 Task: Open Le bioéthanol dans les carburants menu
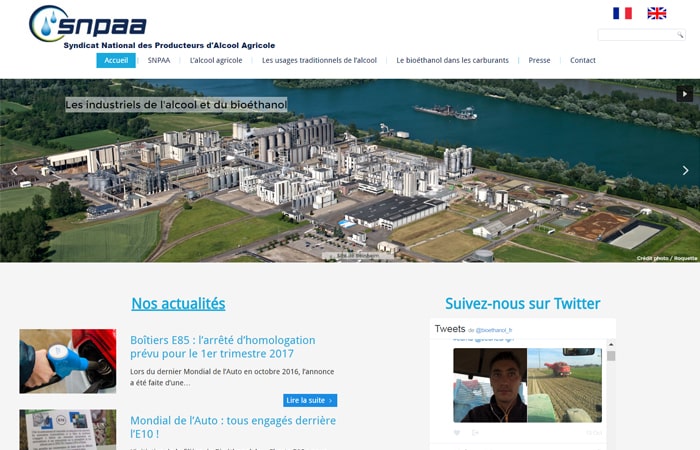452,60
